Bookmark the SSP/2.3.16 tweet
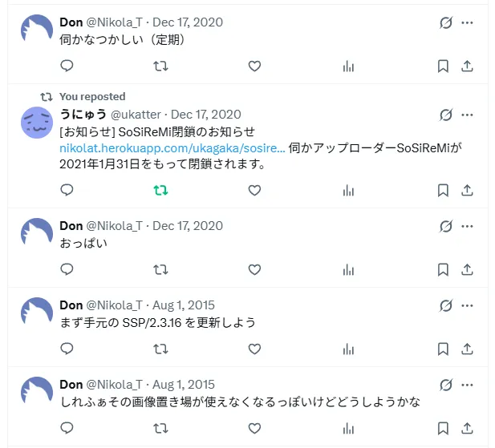495x448 pixels. 443,349
